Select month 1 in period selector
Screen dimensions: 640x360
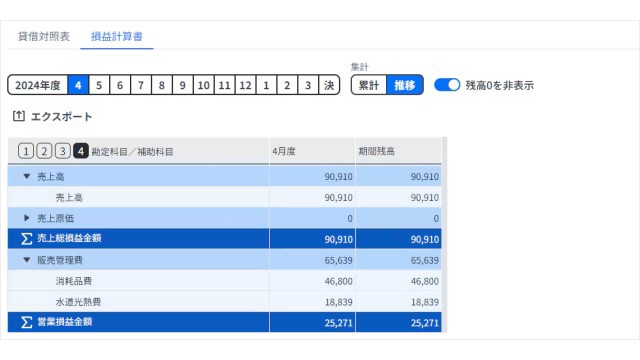click(266, 85)
